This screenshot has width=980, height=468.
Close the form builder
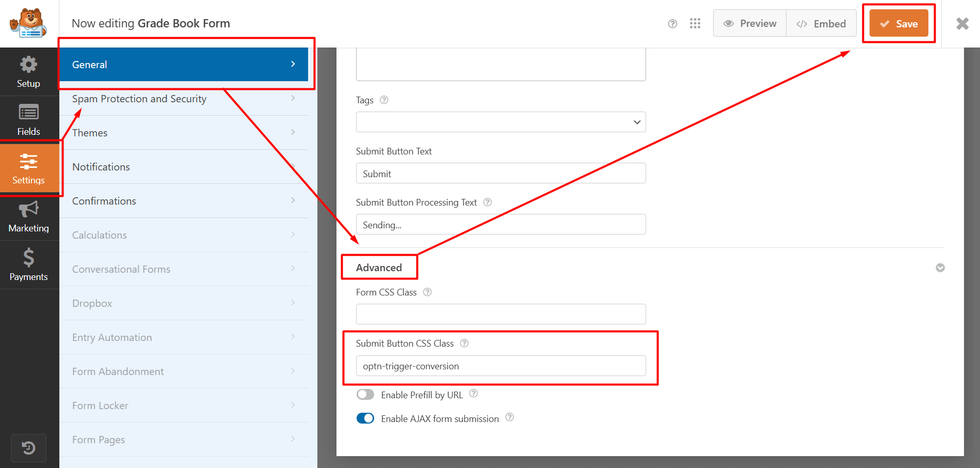962,24
